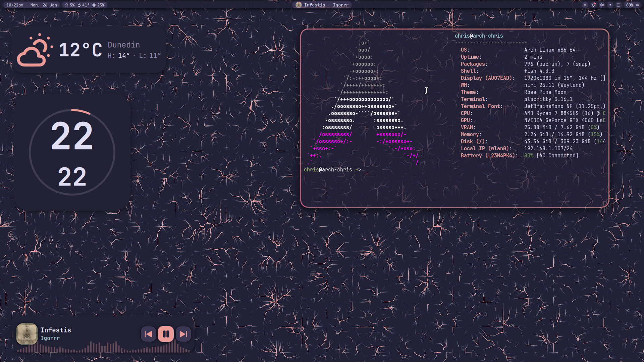Click the 12°C temperature reading
Image resolution: width=644 pixels, height=362 pixels.
click(x=80, y=50)
